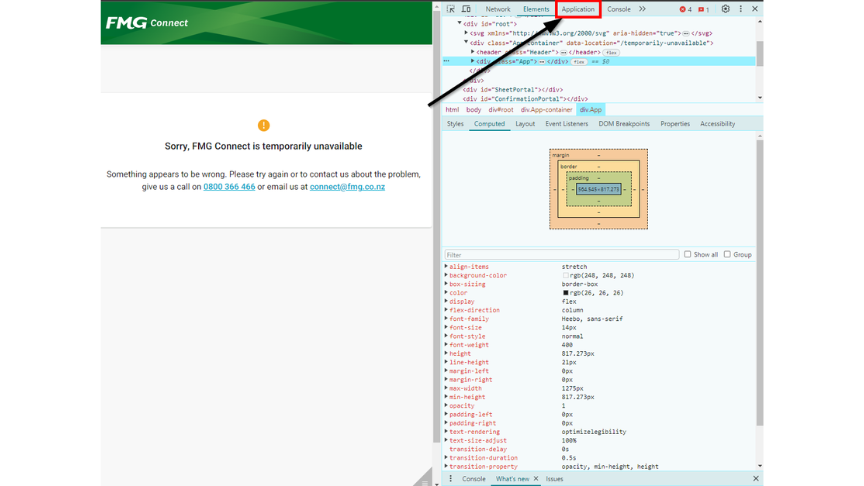The width and height of the screenshot is (864, 486).
Task: Click the box model content size box
Action: [598, 190]
